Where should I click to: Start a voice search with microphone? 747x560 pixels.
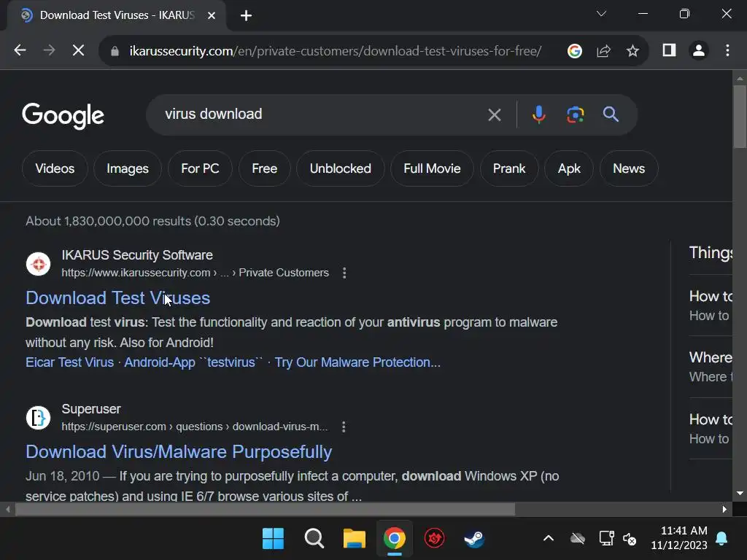[x=539, y=114]
